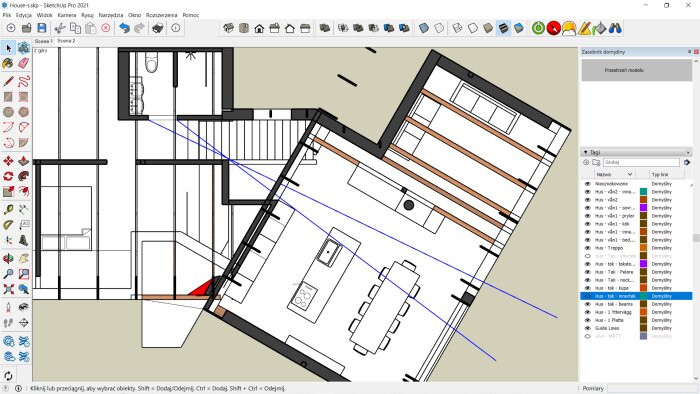Click the red Erase/Delete toolbar icon
The width and height of the screenshot is (700, 394).
[106, 28]
